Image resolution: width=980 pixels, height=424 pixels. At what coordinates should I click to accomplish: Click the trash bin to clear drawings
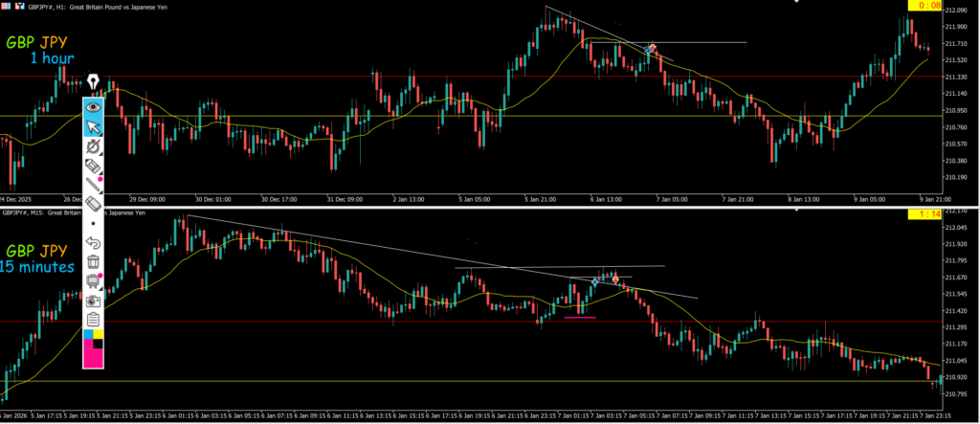click(x=93, y=261)
